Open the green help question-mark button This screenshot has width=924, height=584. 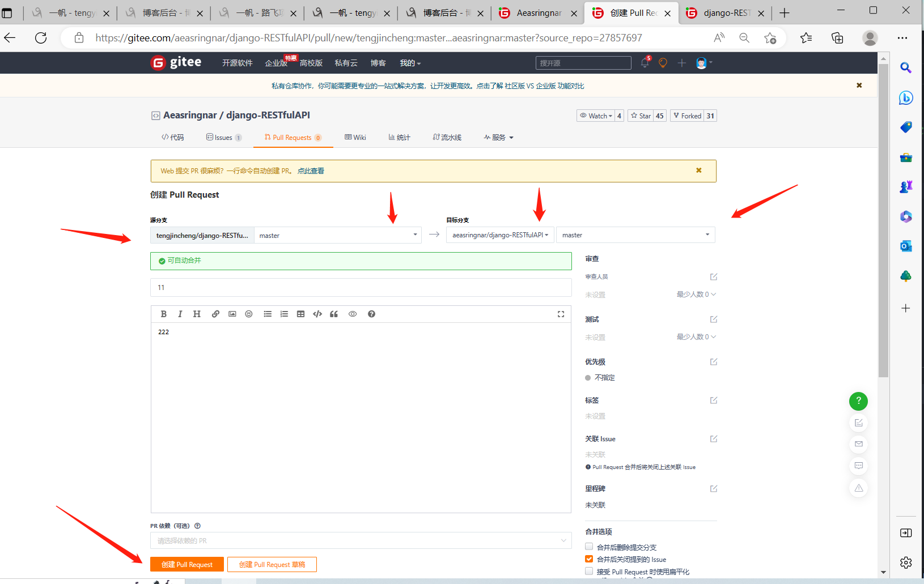[x=858, y=401]
